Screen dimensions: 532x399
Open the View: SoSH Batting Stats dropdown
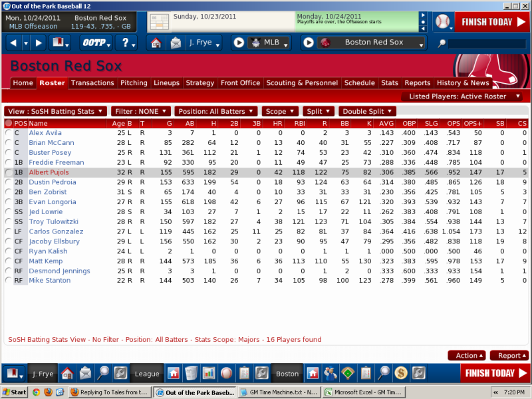click(55, 111)
